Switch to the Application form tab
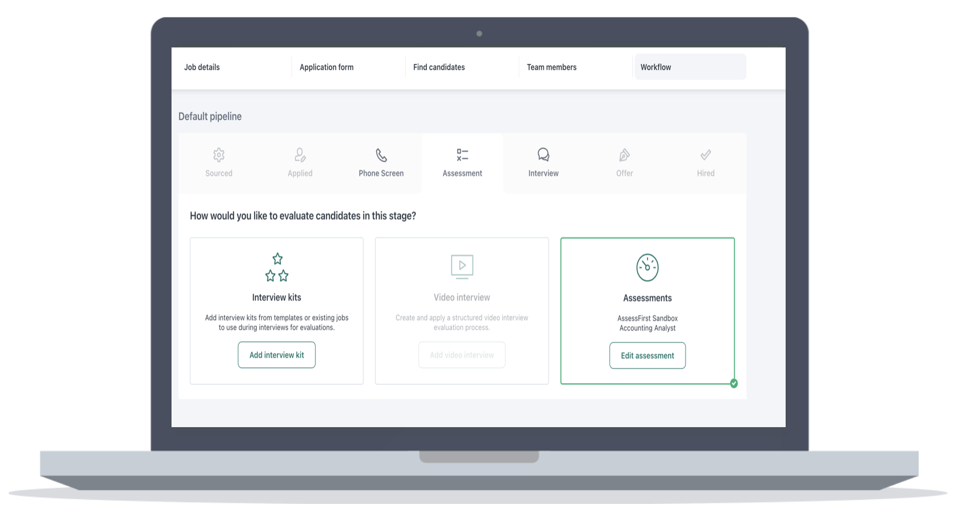Image resolution: width=980 pixels, height=525 pixels. coord(327,67)
